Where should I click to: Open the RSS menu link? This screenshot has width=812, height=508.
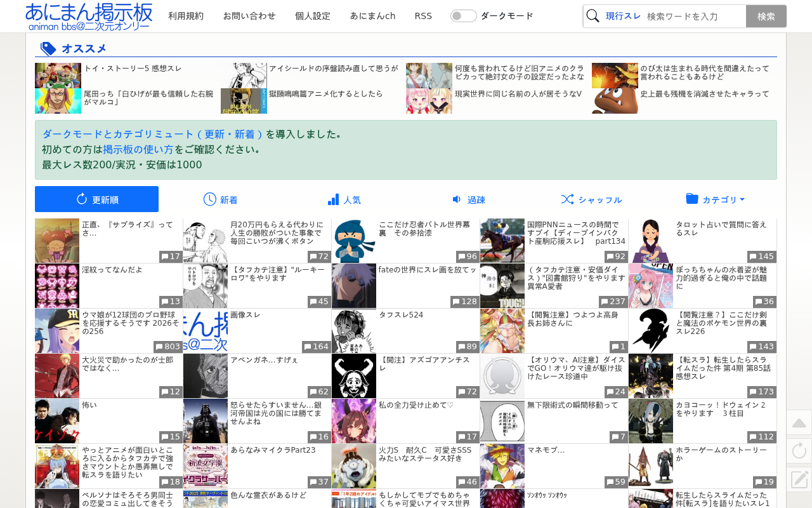423,16
